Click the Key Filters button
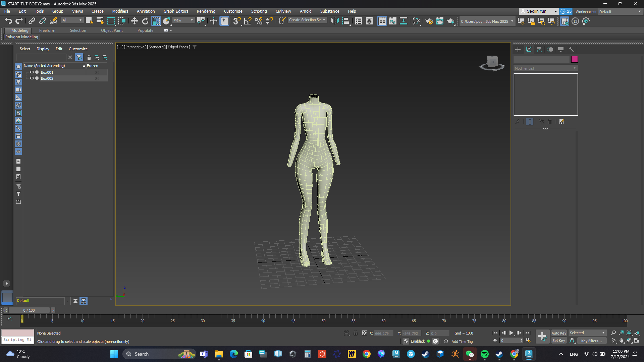 [x=591, y=341]
